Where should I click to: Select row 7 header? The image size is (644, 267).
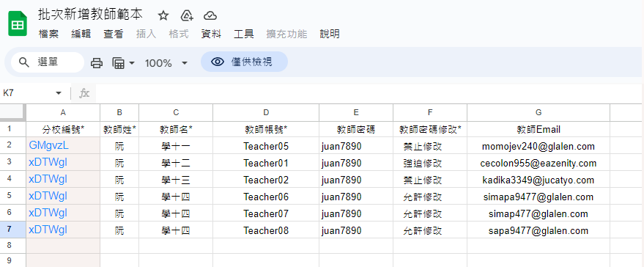click(x=13, y=229)
